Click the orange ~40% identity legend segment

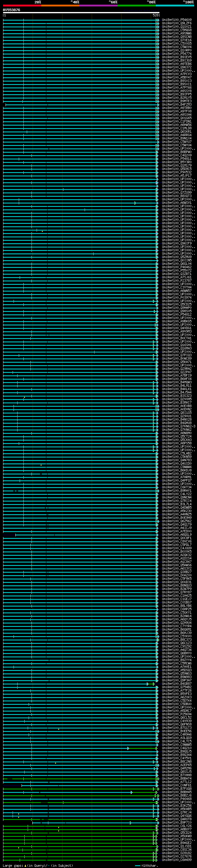[x=60, y=6]
